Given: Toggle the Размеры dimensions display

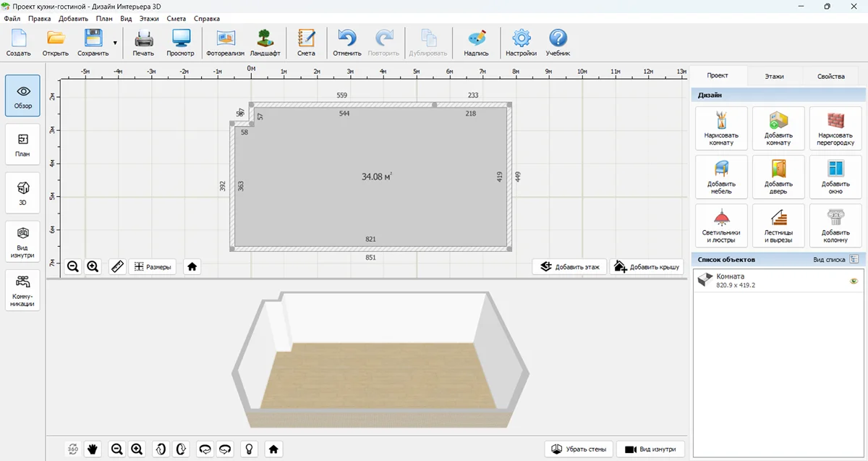Looking at the screenshot, I should (153, 266).
